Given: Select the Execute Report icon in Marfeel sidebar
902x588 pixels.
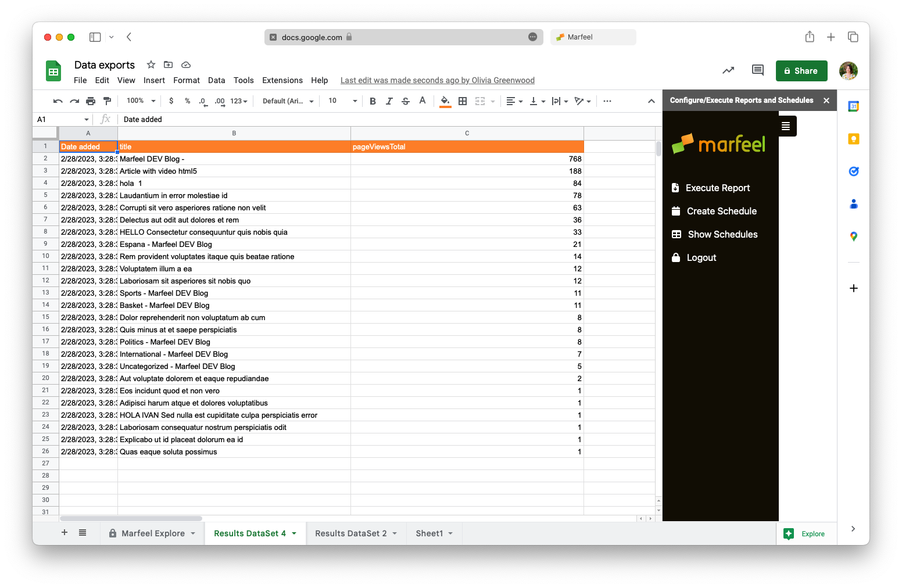Looking at the screenshot, I should click(x=676, y=188).
